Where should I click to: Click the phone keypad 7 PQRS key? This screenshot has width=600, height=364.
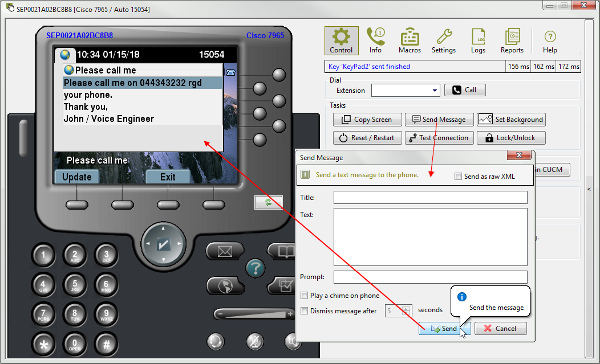point(43,314)
